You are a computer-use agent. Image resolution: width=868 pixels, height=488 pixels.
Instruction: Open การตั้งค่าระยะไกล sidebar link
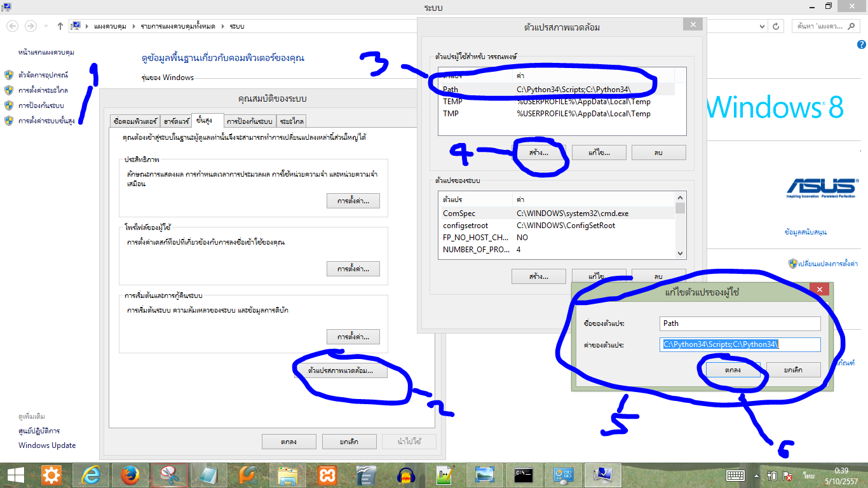[x=43, y=90]
